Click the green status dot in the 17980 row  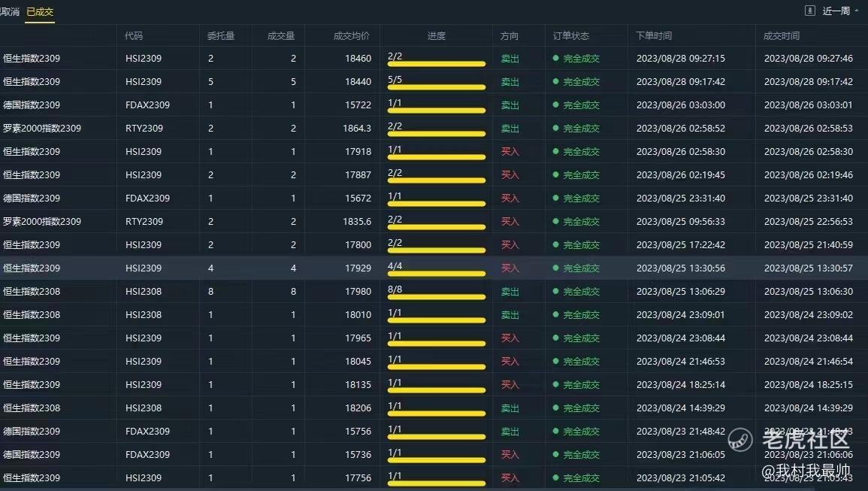coord(555,291)
